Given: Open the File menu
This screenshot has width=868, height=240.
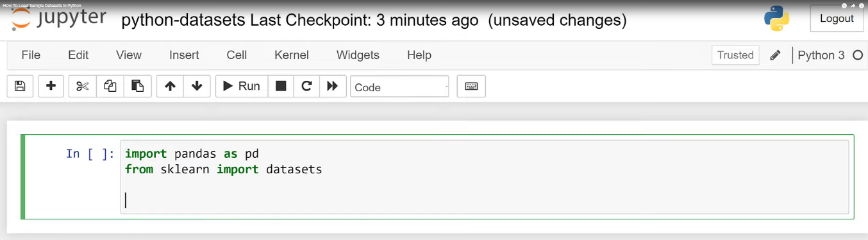Looking at the screenshot, I should pos(31,55).
